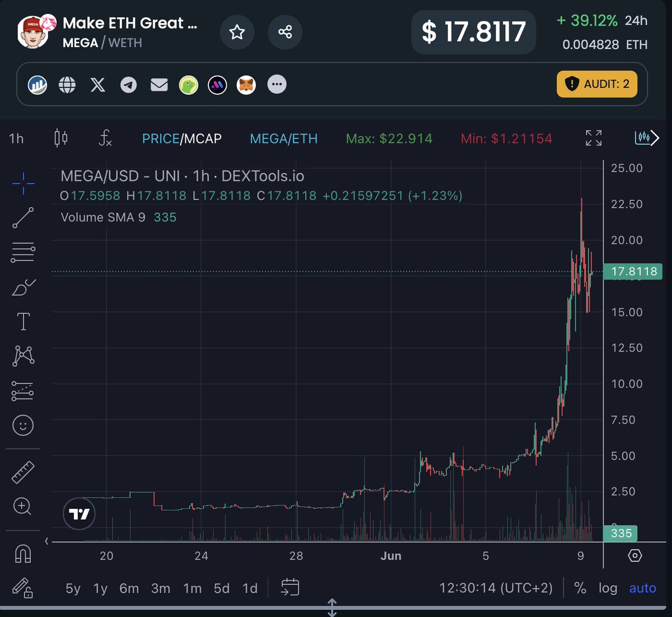Toggle magnet snapping mode
The width and height of the screenshot is (672, 617).
tap(22, 554)
